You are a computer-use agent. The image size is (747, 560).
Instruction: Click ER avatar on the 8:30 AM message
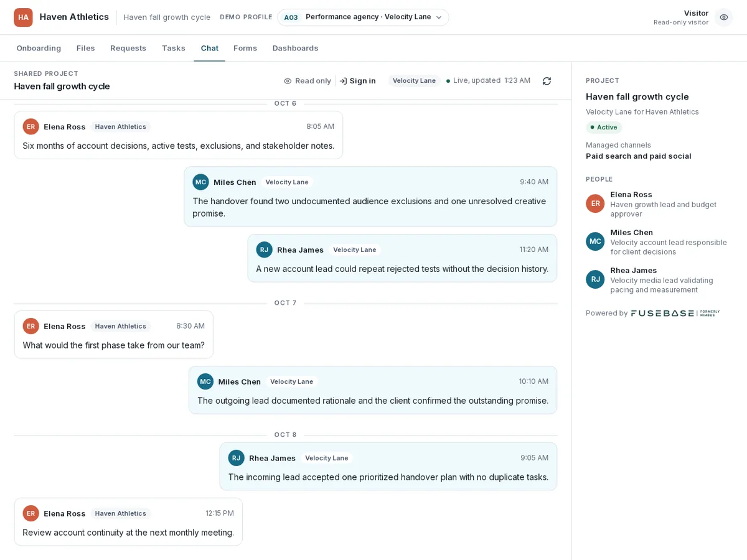31,326
